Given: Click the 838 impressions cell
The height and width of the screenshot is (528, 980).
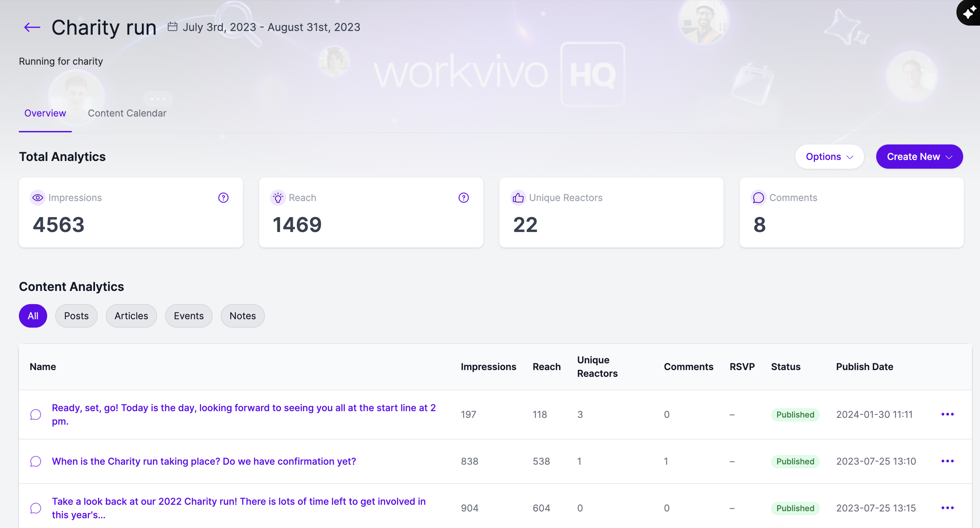Looking at the screenshot, I should click(469, 461).
